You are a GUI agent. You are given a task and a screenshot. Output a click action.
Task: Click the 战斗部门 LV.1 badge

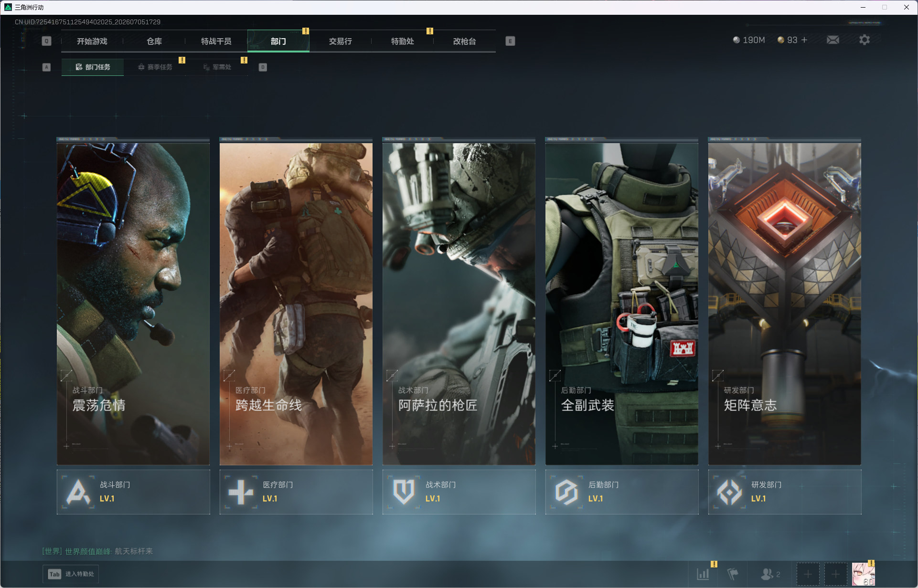pyautogui.click(x=133, y=492)
